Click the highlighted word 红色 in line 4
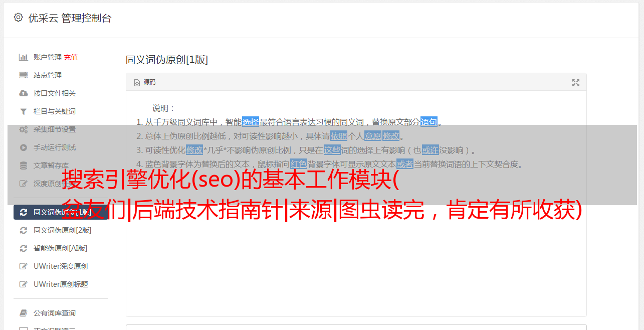The height and width of the screenshot is (330, 644). point(299,164)
